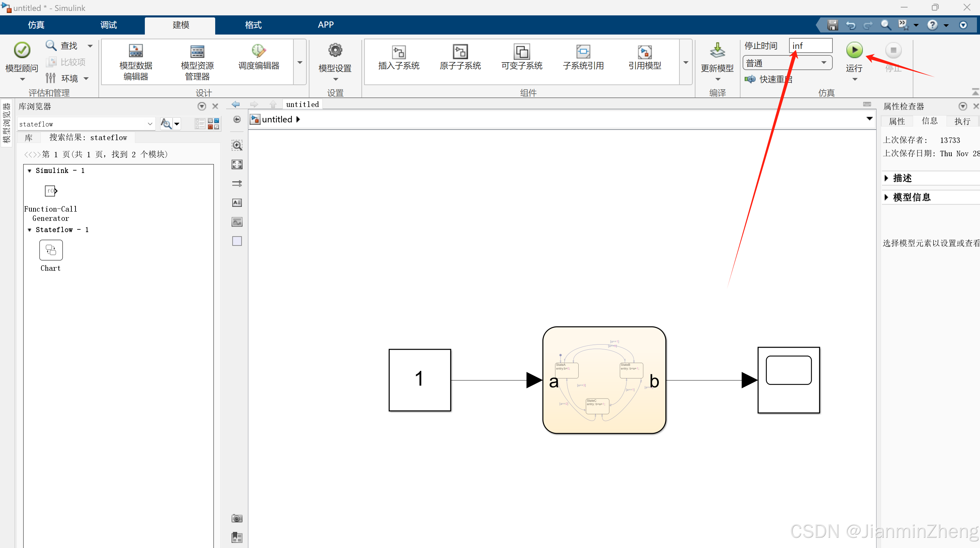Select the Scope block on the canvas
The width and height of the screenshot is (980, 548).
point(789,380)
